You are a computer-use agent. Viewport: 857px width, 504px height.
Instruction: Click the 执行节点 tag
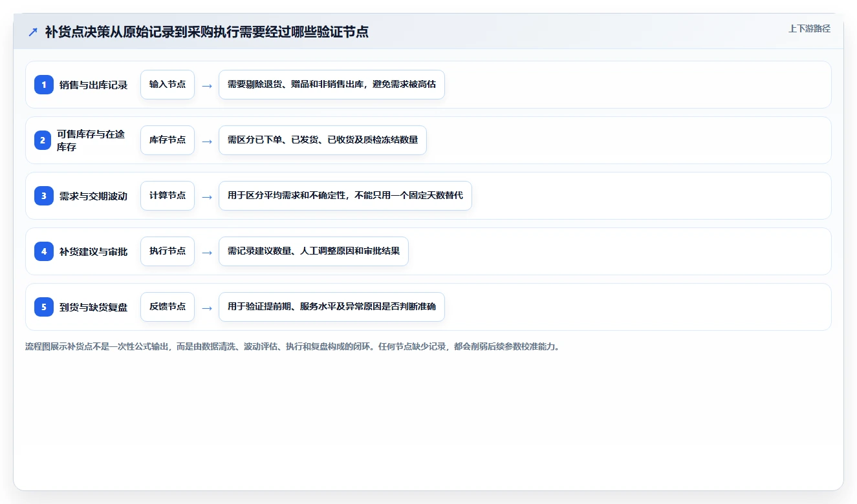click(x=168, y=251)
